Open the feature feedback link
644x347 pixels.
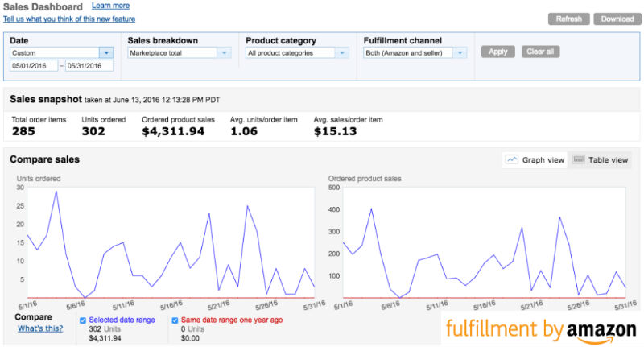[x=69, y=19]
